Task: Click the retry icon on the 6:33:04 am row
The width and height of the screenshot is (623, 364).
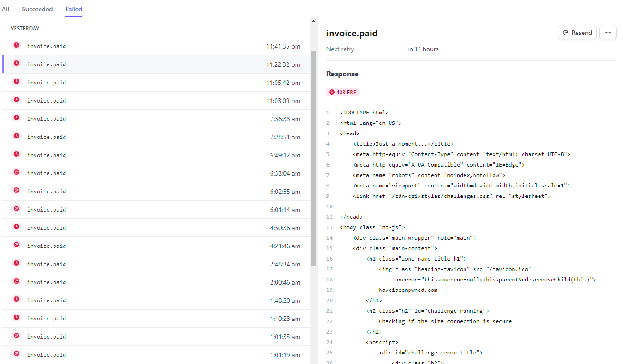Action: pyautogui.click(x=16, y=172)
